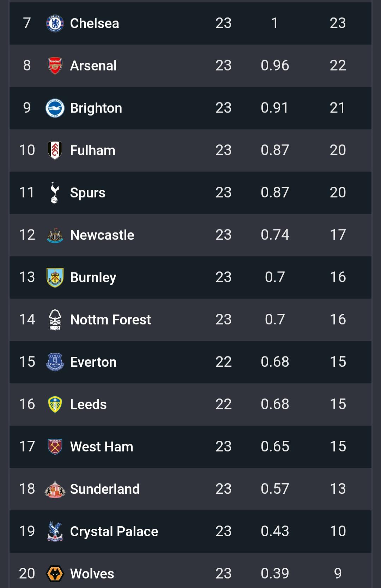Screen dimensions: 381x588
Task: Tap the Burnley club crest
Action: pyautogui.click(x=55, y=277)
